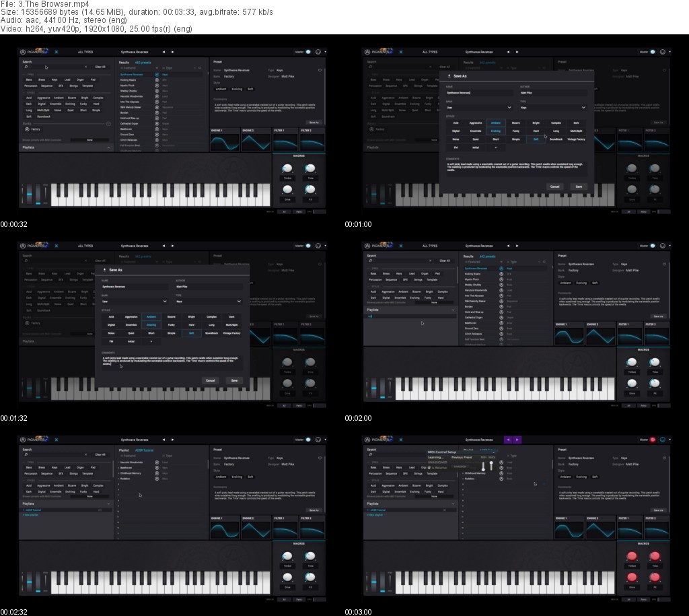In the 00:03:00 frame, click the purple next preset arrow
The width and height of the screenshot is (689, 616).
coord(517,440)
